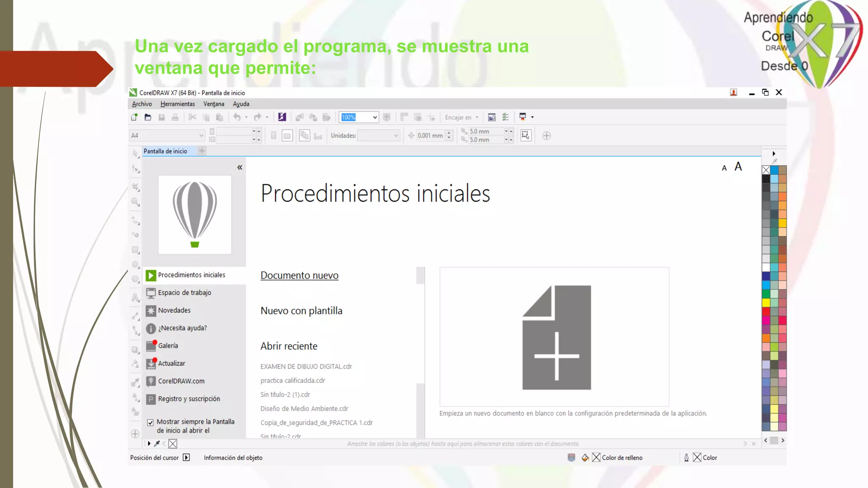
Task: Select the Shape tool in toolbox
Action: click(x=136, y=169)
